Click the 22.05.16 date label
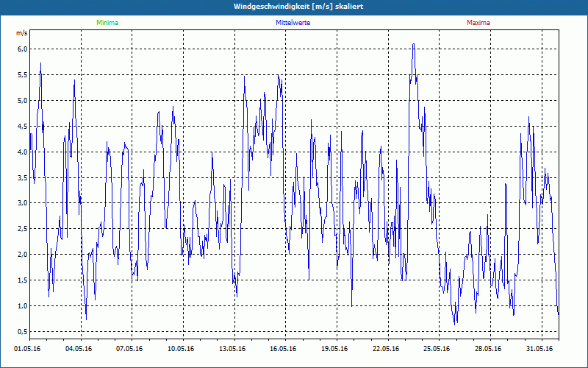Image resolution: width=588 pixels, height=368 pixels. click(x=386, y=349)
